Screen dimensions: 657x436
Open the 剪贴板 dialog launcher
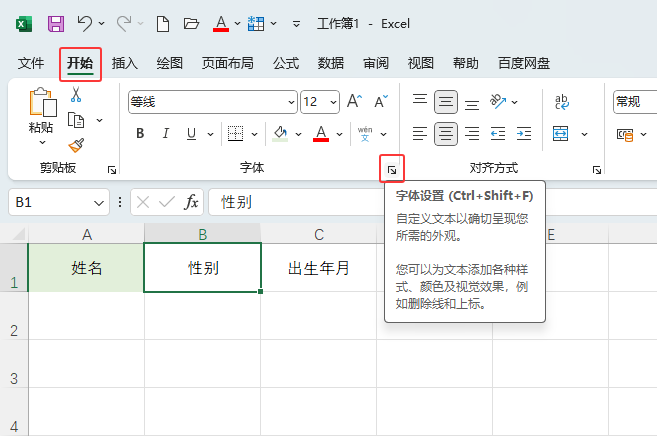click(112, 170)
